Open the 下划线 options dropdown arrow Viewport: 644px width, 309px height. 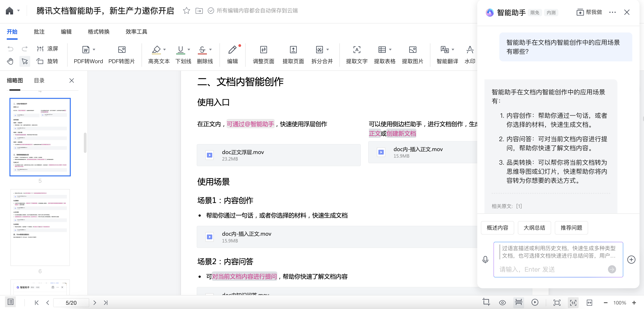pyautogui.click(x=189, y=50)
